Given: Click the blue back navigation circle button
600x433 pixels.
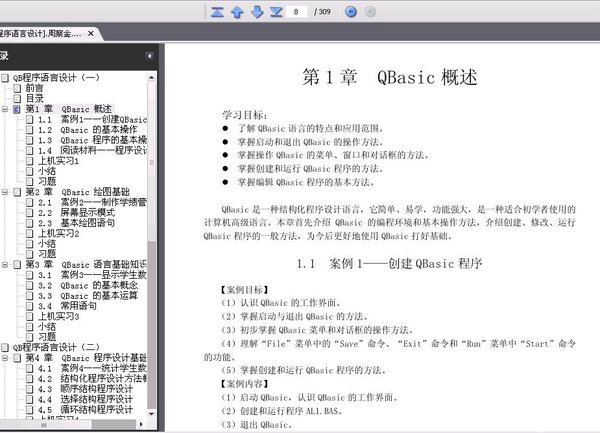Looking at the screenshot, I should click(x=351, y=12).
